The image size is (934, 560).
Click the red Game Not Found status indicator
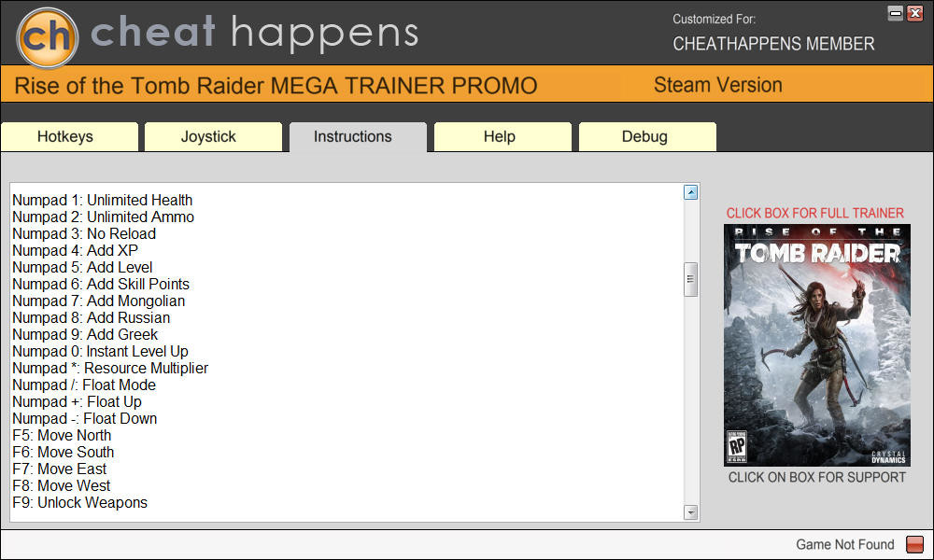[914, 544]
